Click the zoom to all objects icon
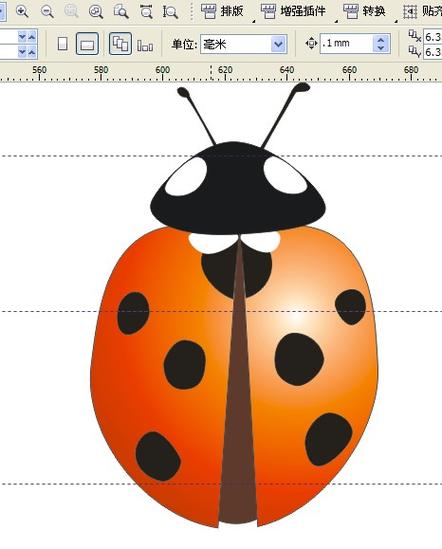Screen dimensions: 442x549 [96, 12]
